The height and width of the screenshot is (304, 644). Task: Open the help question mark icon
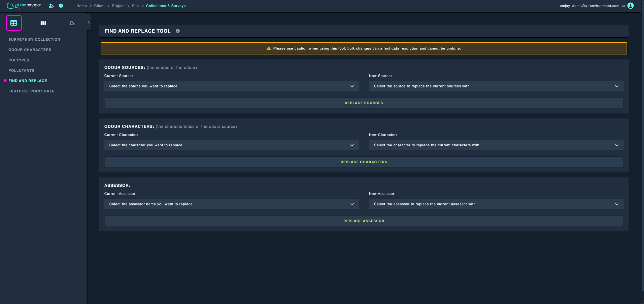pos(61,6)
